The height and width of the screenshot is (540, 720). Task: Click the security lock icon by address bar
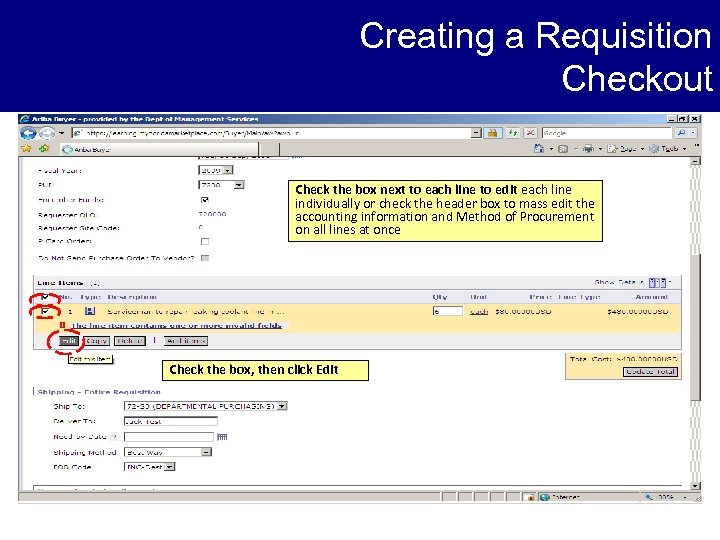(x=493, y=133)
